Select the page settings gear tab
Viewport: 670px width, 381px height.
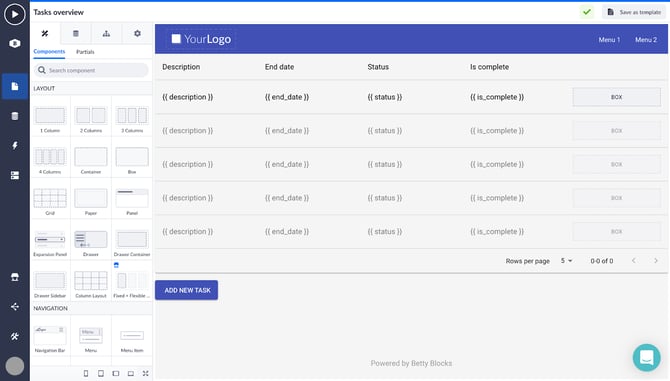[137, 33]
